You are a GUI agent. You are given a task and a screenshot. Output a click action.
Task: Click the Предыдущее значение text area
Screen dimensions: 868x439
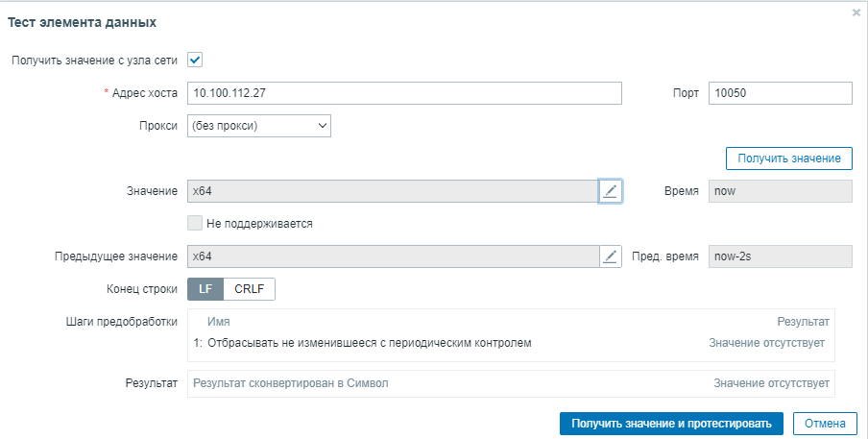pos(392,256)
